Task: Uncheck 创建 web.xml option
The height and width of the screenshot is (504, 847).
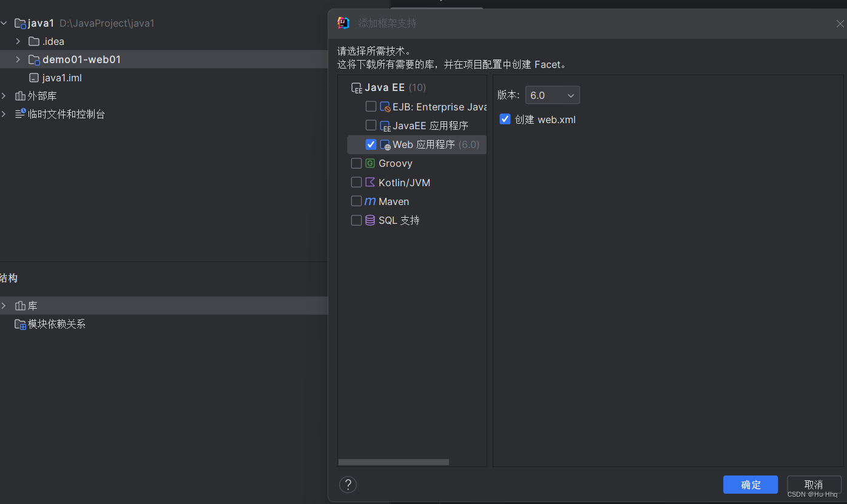Action: (505, 119)
